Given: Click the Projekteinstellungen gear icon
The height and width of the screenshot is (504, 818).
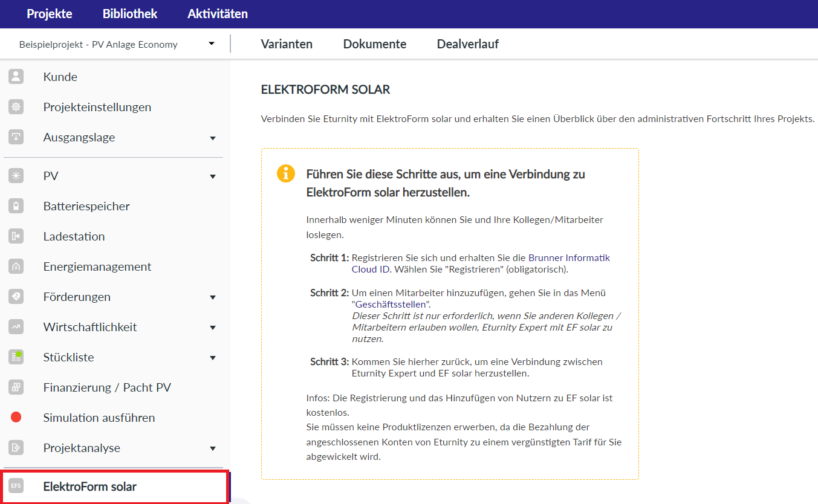Looking at the screenshot, I should coord(16,107).
